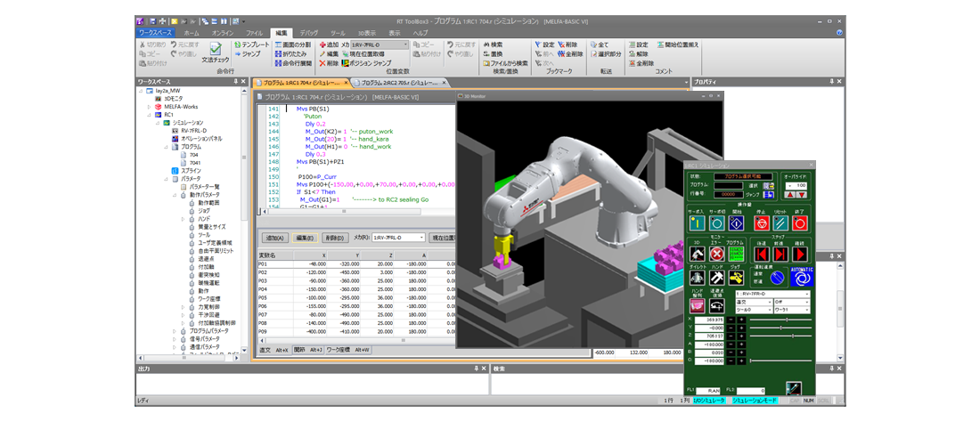Switch to the デバッグ ribbon tab

click(309, 32)
